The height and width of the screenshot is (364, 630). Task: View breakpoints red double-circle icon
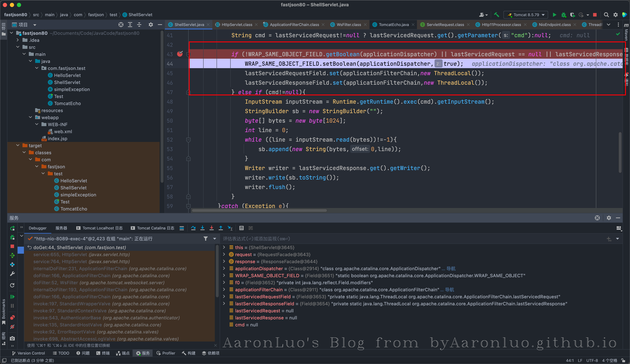tap(12, 317)
